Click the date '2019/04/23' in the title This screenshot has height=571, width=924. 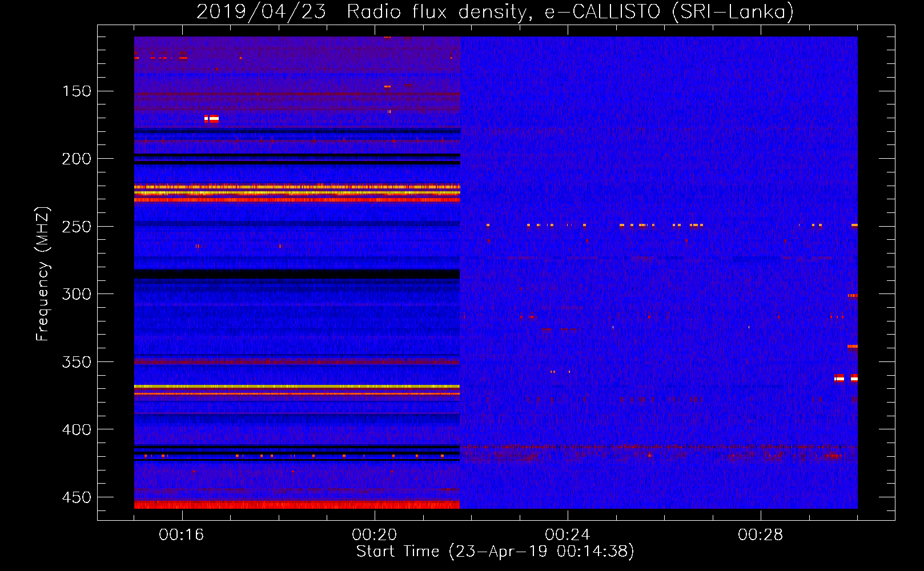coord(261,11)
